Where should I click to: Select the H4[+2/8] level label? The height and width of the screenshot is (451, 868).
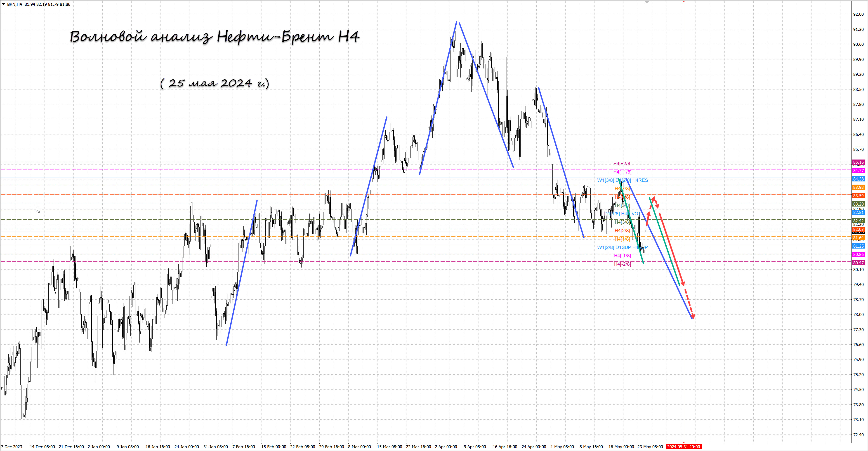click(622, 163)
